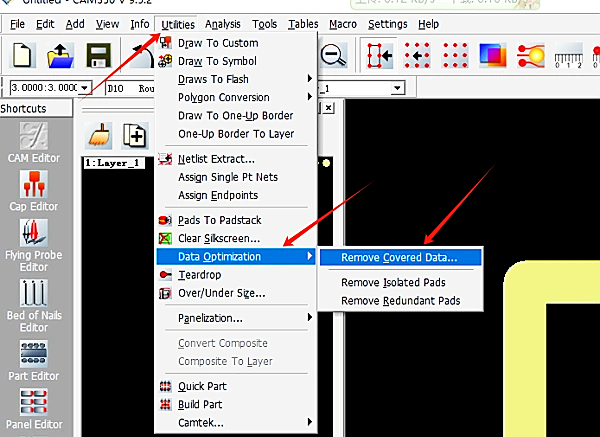Screen dimensions: 600x437
Task: Choose Remove Isolated Pads
Action: coord(400,282)
